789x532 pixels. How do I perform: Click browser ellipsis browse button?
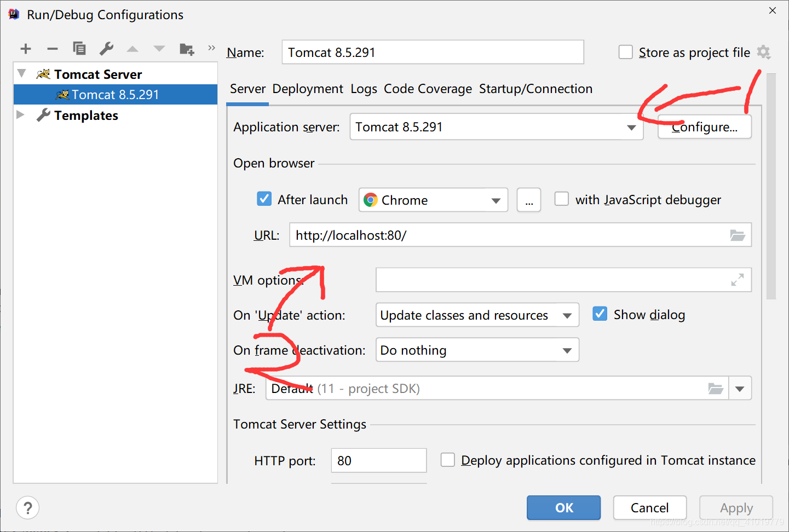[x=529, y=200]
